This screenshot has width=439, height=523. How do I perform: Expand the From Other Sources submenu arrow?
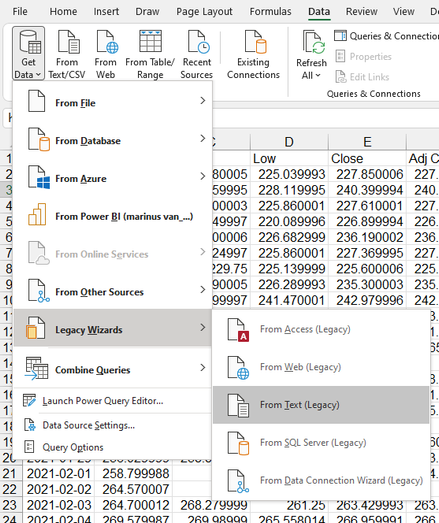point(202,290)
